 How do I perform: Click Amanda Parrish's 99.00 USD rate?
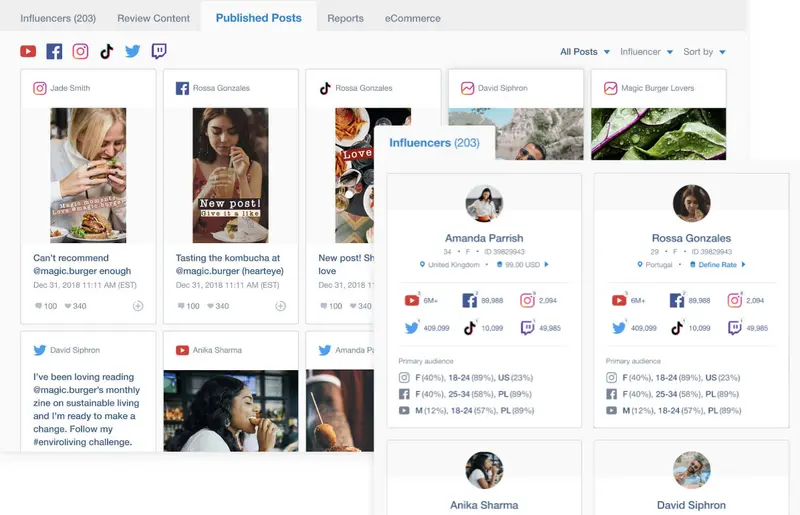(x=523, y=265)
